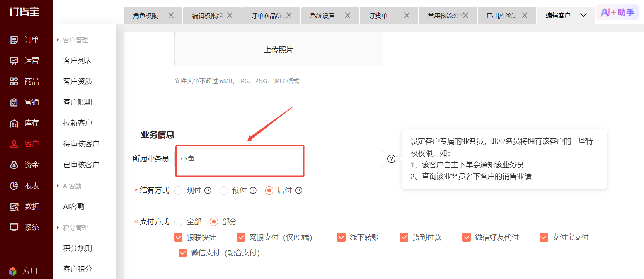This screenshot has height=279, width=644.
Task: Select 预付 settlement radio button
Action: tap(224, 191)
